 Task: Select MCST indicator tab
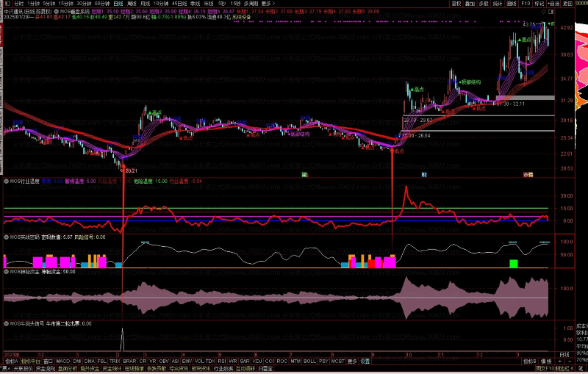point(337,362)
